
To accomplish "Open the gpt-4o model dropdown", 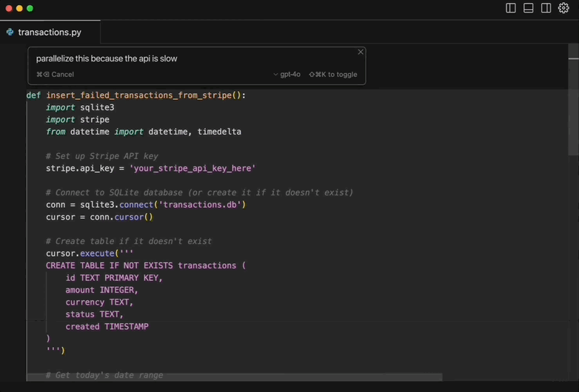I will point(287,74).
